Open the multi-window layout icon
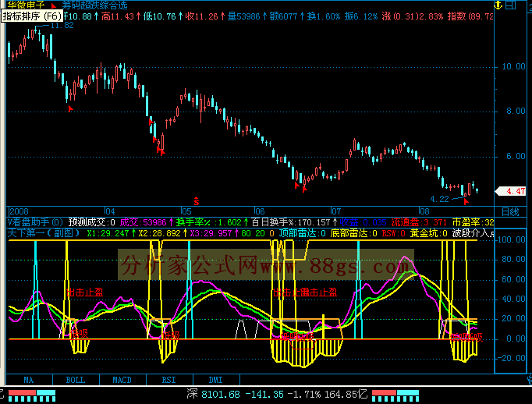Viewport: 532px width, 404px height. pos(511,5)
